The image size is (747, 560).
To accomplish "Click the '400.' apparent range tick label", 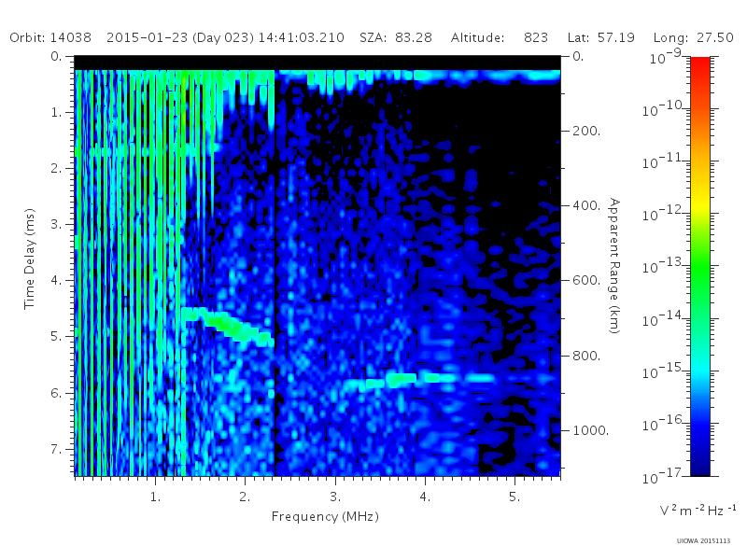I will tap(586, 205).
